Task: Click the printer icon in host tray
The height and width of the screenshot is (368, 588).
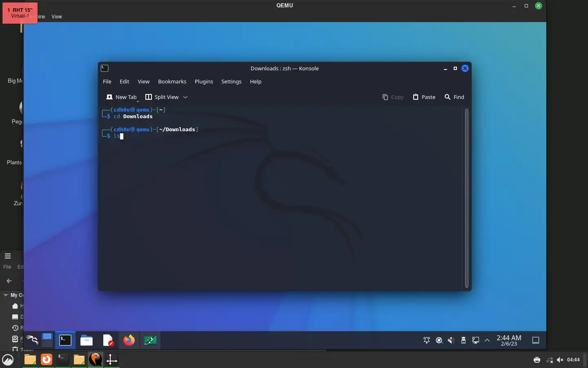Action: 537,360
